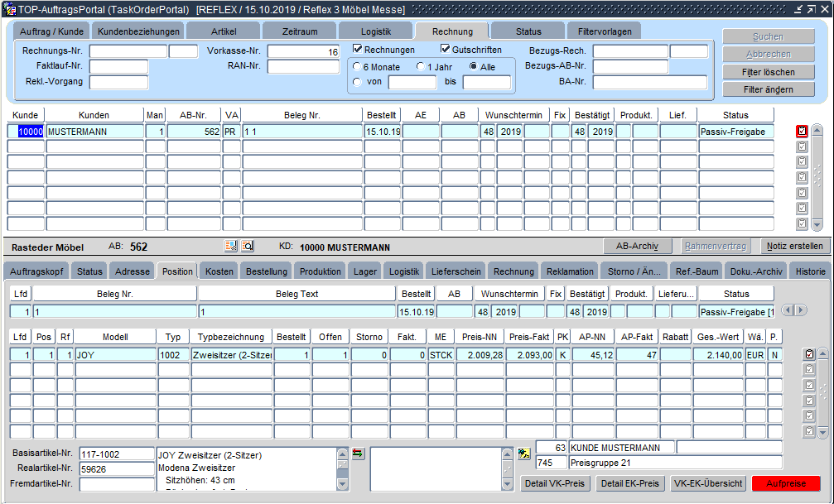Open the Lieferschein tab
Viewport: 834px width, 504px height.
tap(455, 271)
